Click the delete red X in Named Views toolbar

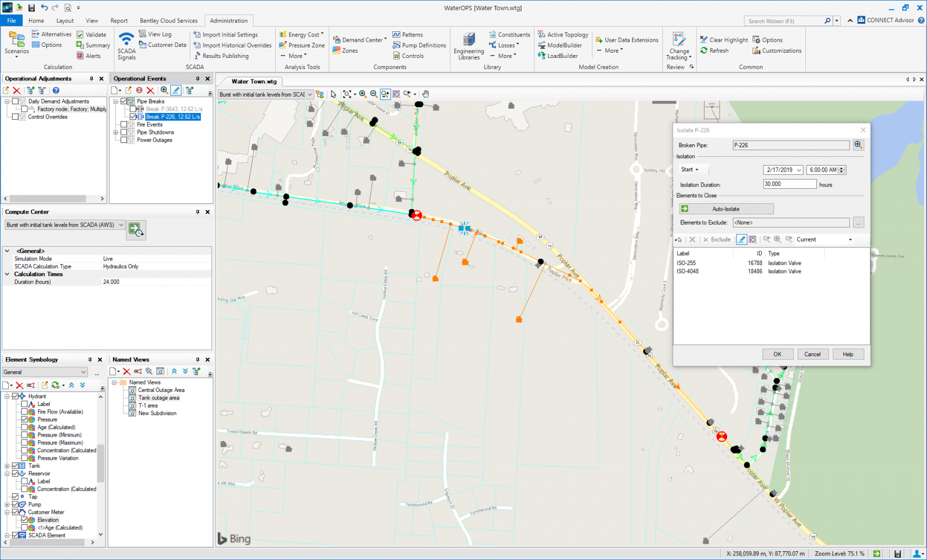coord(127,371)
